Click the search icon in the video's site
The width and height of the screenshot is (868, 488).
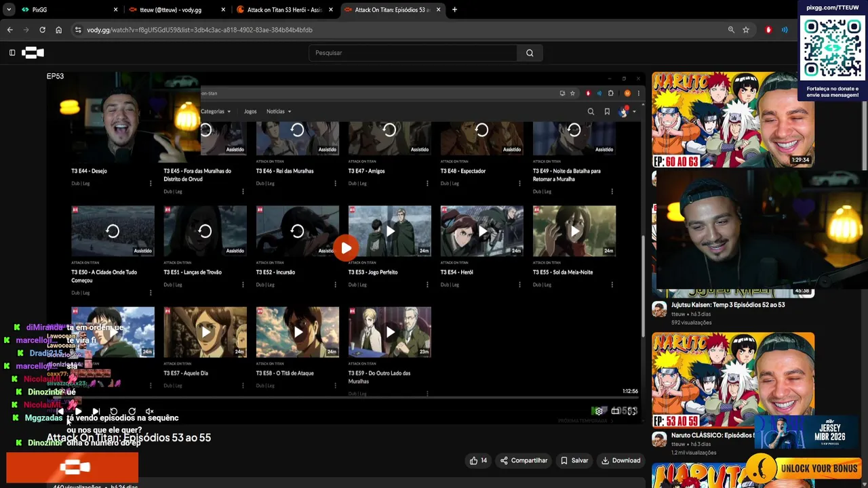591,112
